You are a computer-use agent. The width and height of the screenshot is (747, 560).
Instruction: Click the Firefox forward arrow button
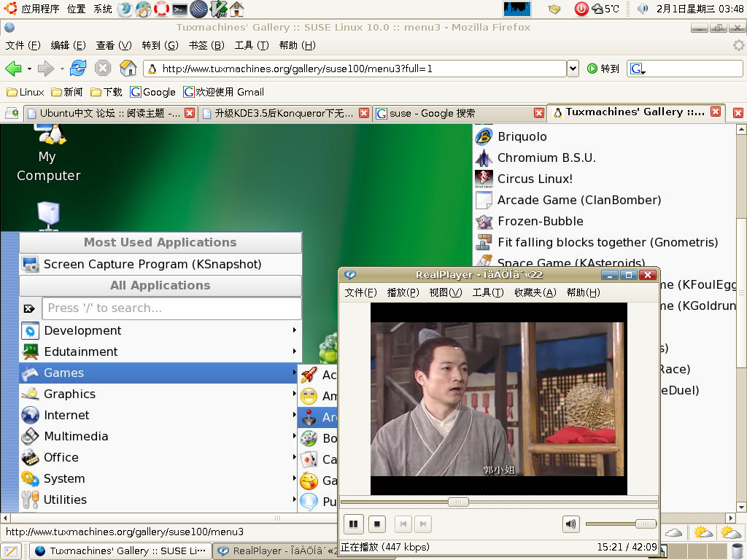pos(45,69)
